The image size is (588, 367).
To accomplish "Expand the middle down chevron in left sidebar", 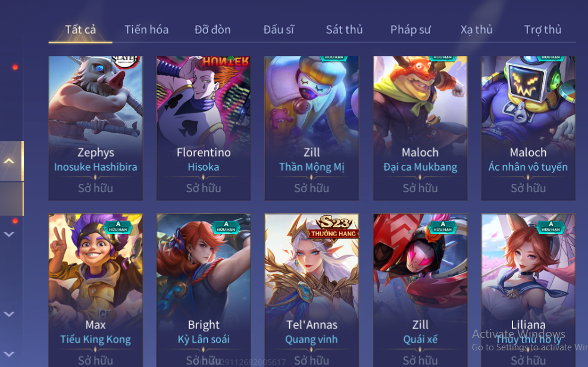I will (x=9, y=314).
